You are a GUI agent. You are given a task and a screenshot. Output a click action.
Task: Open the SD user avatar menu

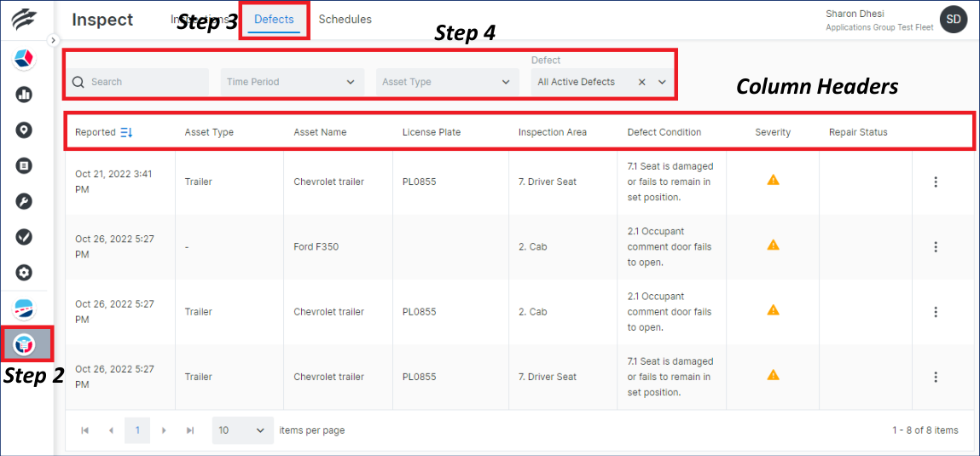click(953, 20)
